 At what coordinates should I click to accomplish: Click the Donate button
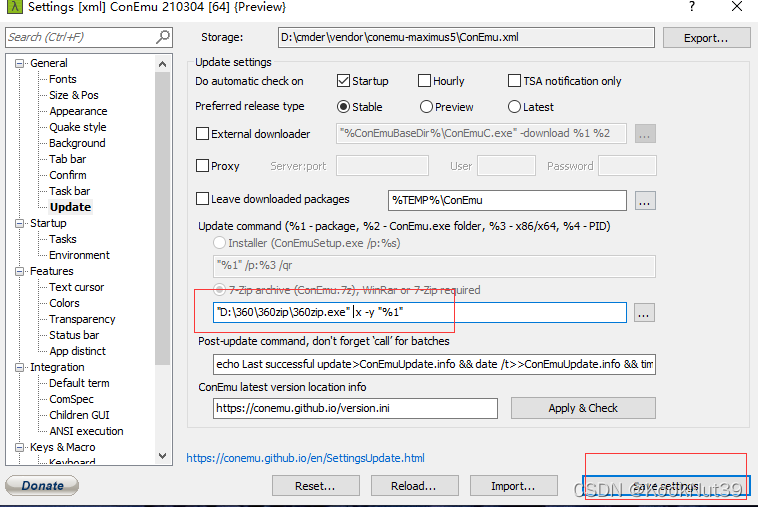(42, 486)
